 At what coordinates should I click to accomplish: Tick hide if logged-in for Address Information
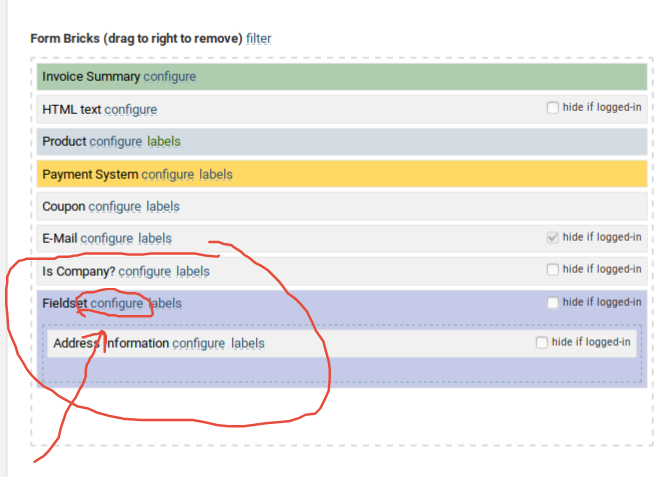[542, 342]
